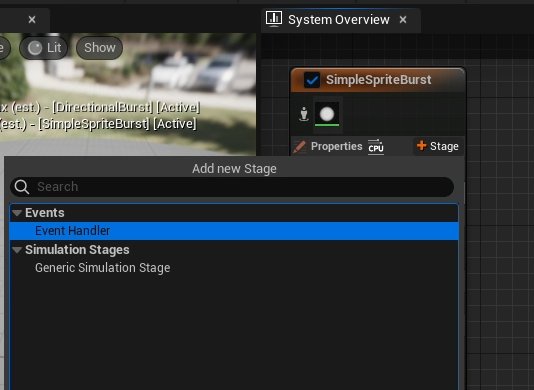The height and width of the screenshot is (390, 534).
Task: Click the emitter local space icon
Action: tap(304, 114)
